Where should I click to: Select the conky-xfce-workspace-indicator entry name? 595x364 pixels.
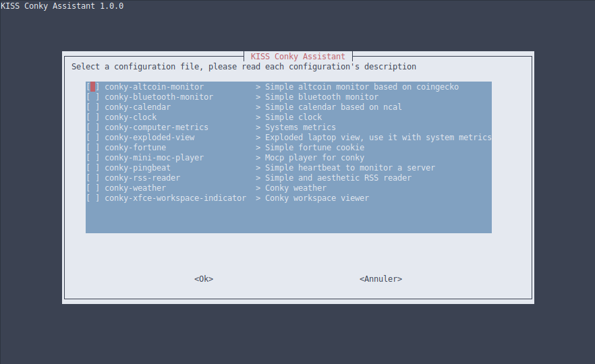(x=175, y=198)
